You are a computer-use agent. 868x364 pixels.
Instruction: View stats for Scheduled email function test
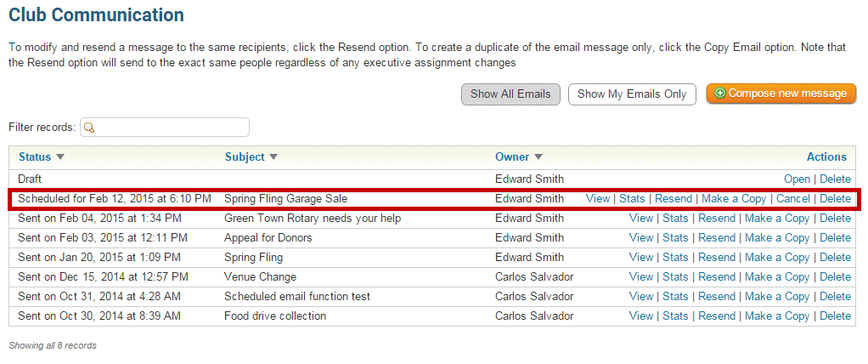pos(675,297)
